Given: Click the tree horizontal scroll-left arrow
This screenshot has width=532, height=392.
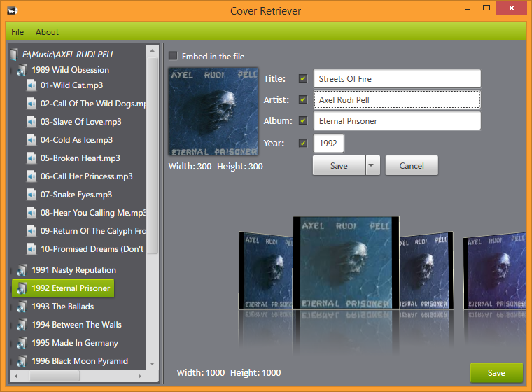Looking at the screenshot, I should [x=16, y=376].
